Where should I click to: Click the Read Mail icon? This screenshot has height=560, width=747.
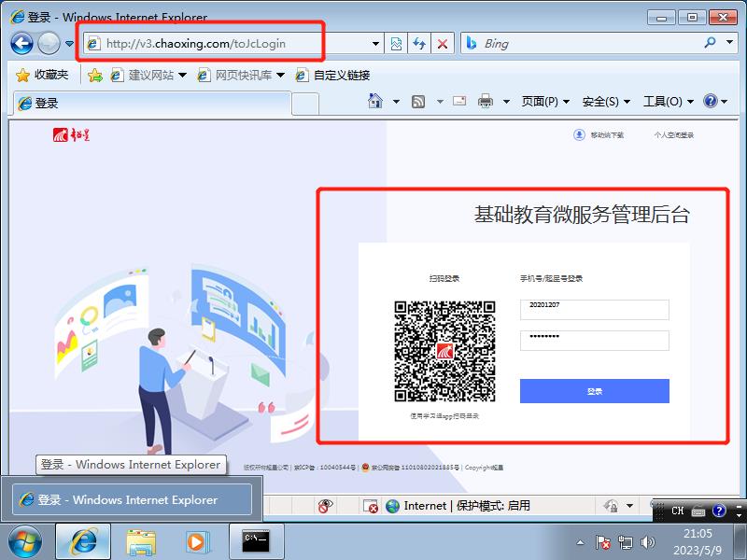[x=459, y=101]
